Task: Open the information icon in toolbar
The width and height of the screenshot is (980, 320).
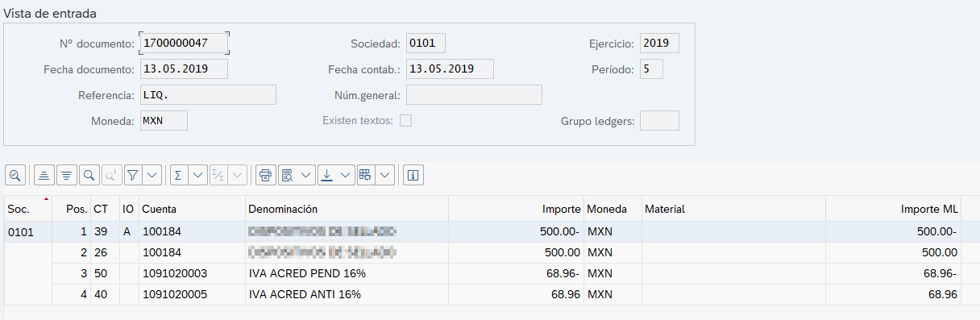Action: click(x=413, y=175)
